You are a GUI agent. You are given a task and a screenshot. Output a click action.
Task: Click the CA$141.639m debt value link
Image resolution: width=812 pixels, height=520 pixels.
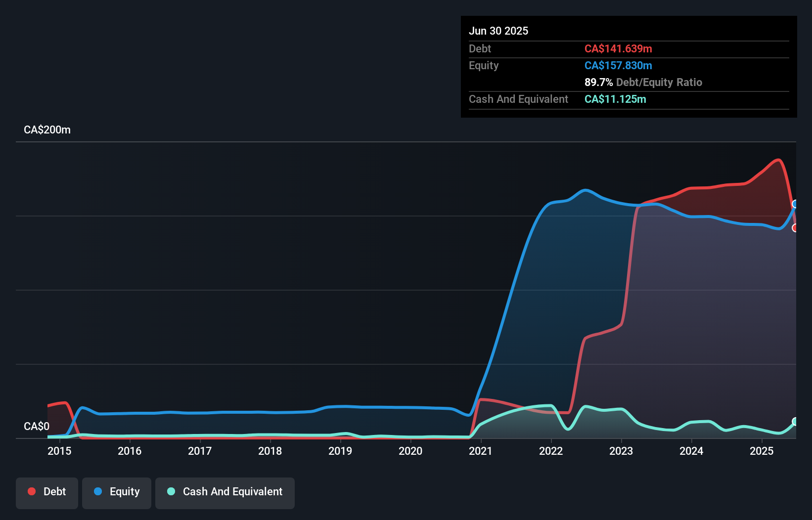tap(618, 48)
